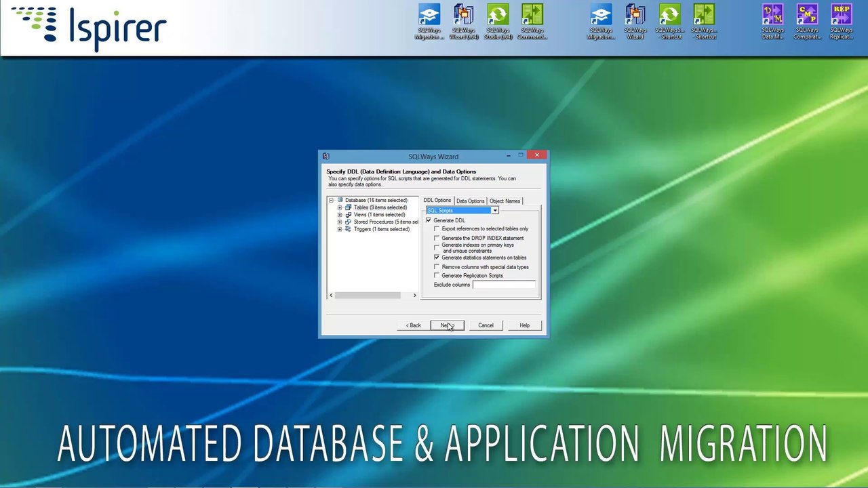The width and height of the screenshot is (868, 488).
Task: Click the tree's scroll-right arrow
Action: click(x=415, y=296)
